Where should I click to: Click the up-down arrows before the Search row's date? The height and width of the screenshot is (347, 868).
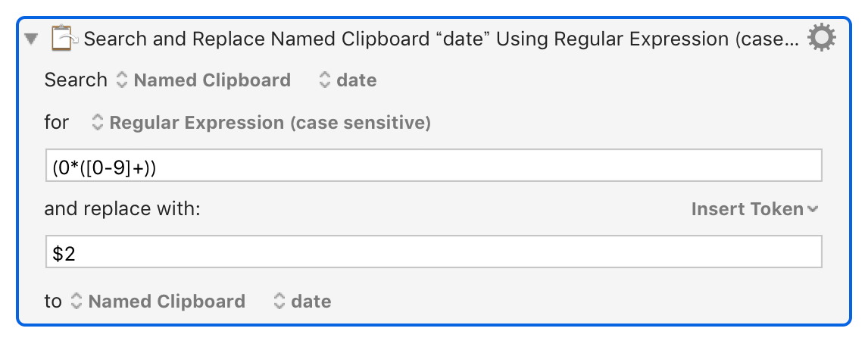[325, 80]
